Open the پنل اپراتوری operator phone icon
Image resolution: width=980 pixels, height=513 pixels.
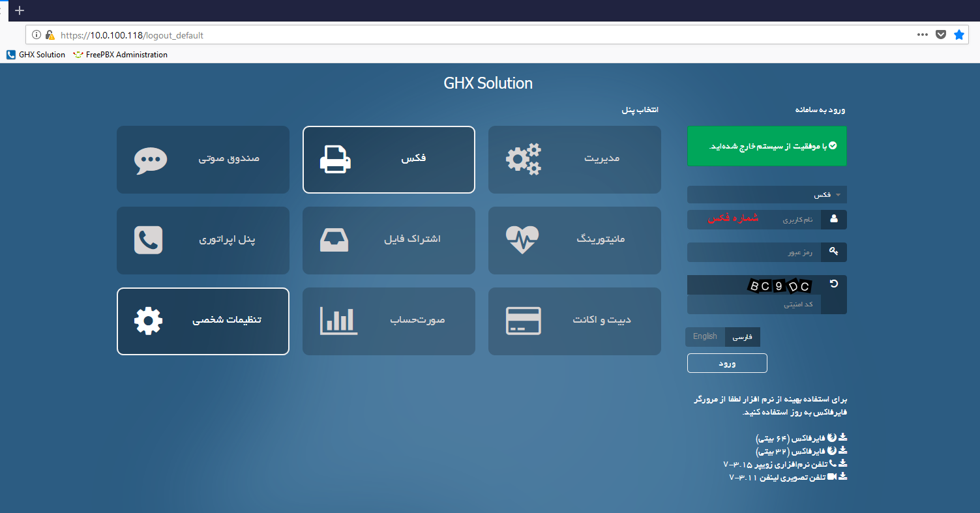[x=148, y=240]
